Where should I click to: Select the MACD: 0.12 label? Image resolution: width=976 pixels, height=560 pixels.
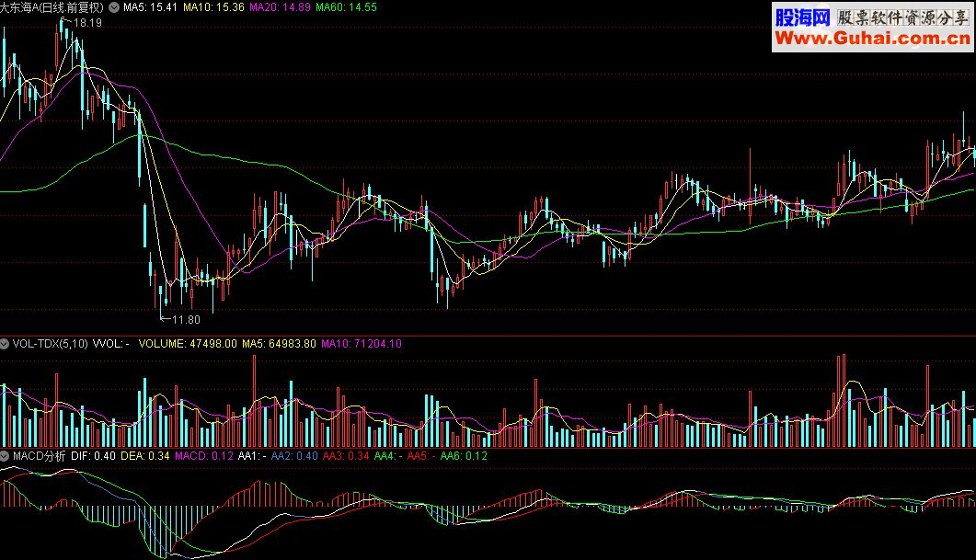pos(204,456)
